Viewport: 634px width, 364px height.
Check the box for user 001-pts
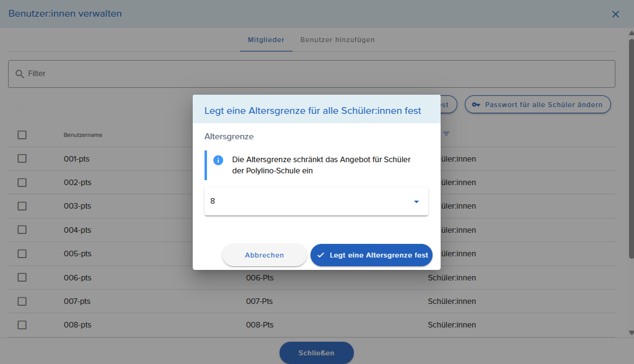[x=22, y=158]
